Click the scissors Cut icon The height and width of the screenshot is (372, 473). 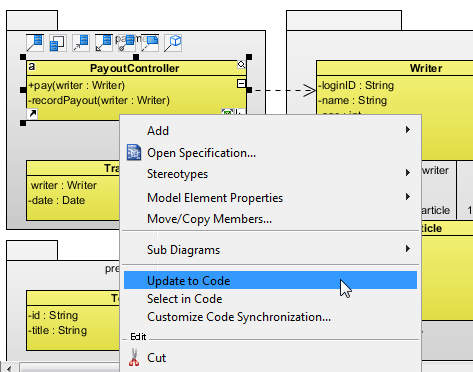click(x=134, y=357)
